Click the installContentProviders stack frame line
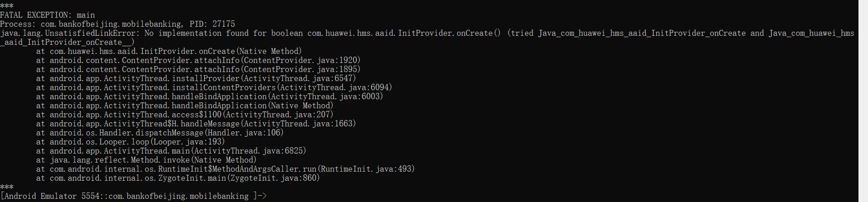This screenshot has width=868, height=202. pos(214,87)
